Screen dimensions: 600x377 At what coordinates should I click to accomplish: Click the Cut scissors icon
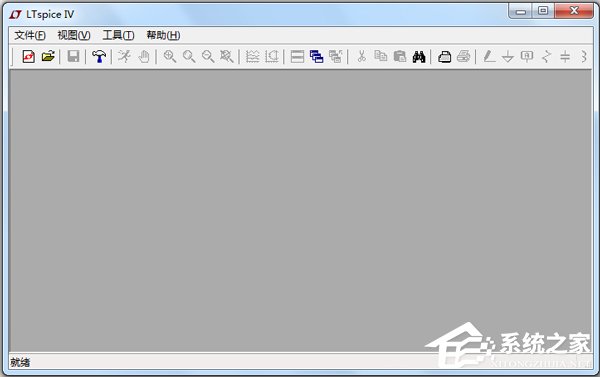pos(361,57)
